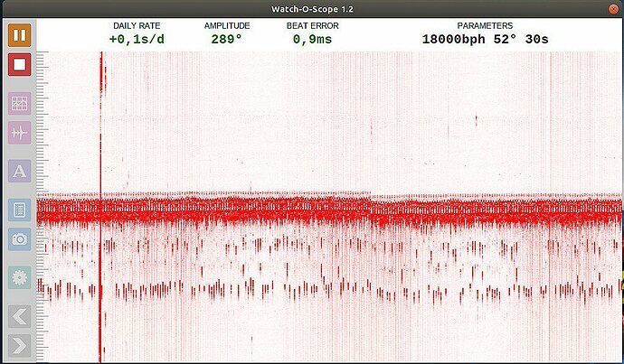This screenshot has height=364, width=624.
Task: Open the waveform sound view icon
Action: point(19,133)
